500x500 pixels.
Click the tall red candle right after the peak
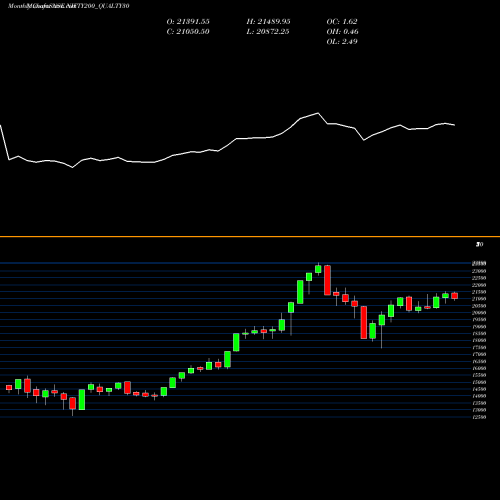tap(327, 280)
